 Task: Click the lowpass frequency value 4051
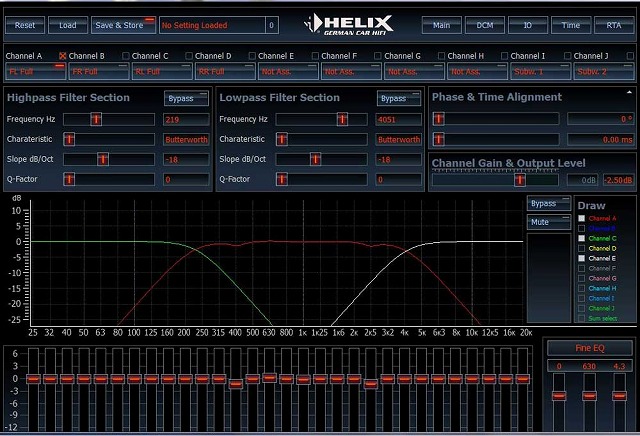pyautogui.click(x=399, y=120)
